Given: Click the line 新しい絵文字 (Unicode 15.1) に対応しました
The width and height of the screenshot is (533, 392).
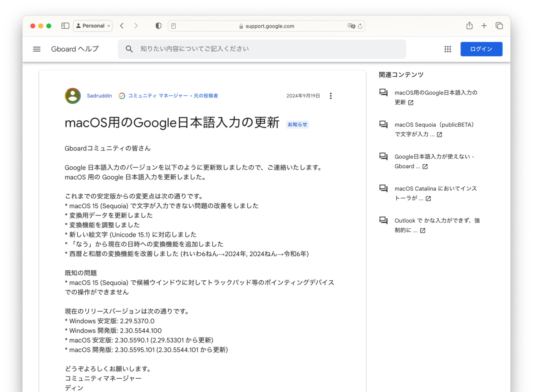Looking at the screenshot, I should (131, 235).
